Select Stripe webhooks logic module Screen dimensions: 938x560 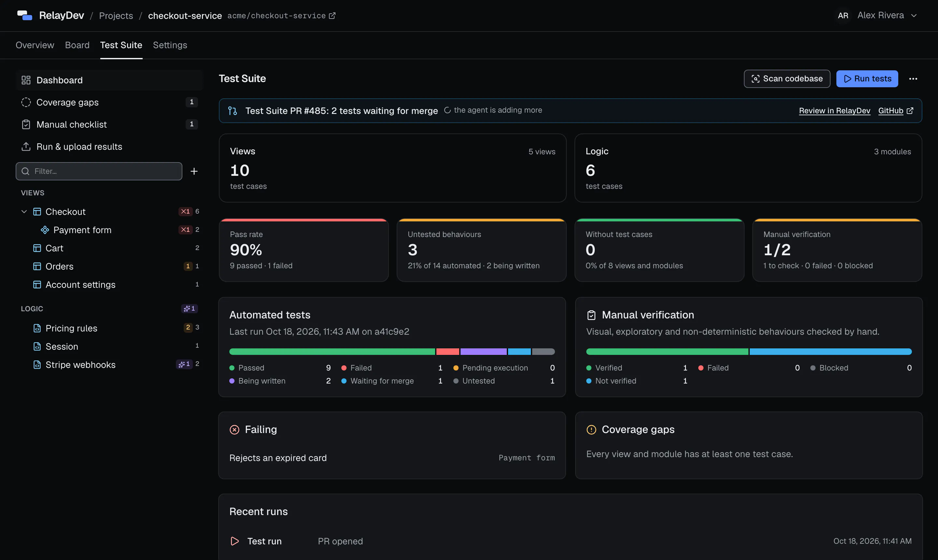[x=109, y=365]
